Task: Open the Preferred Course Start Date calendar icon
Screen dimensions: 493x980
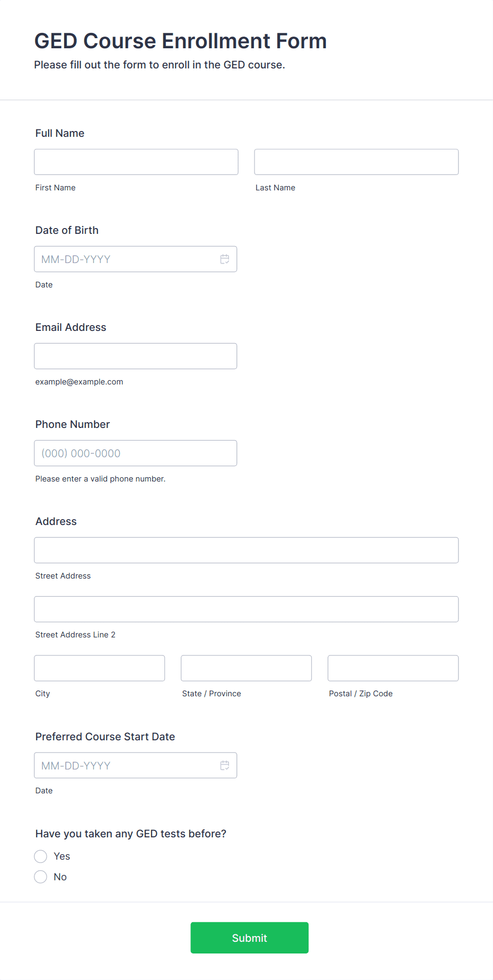Action: click(x=225, y=765)
